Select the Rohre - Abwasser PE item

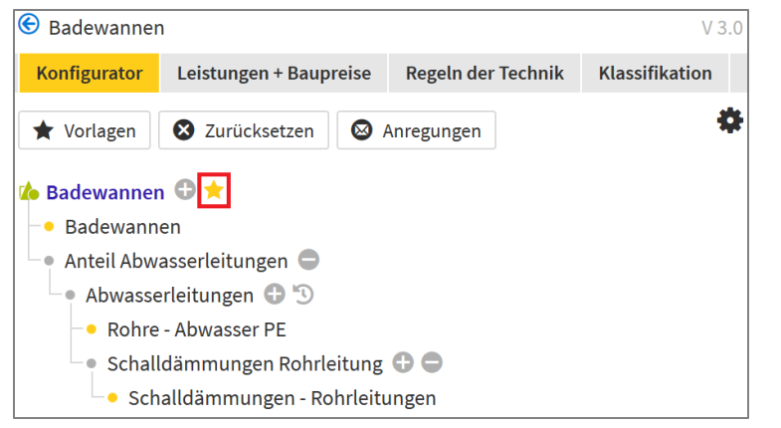[196, 329]
